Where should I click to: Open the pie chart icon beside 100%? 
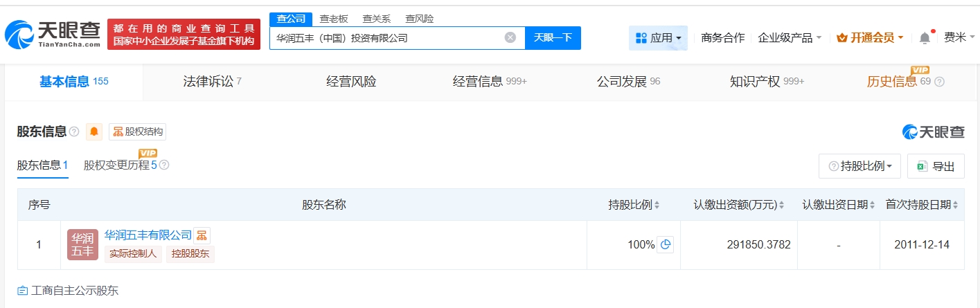[665, 244]
